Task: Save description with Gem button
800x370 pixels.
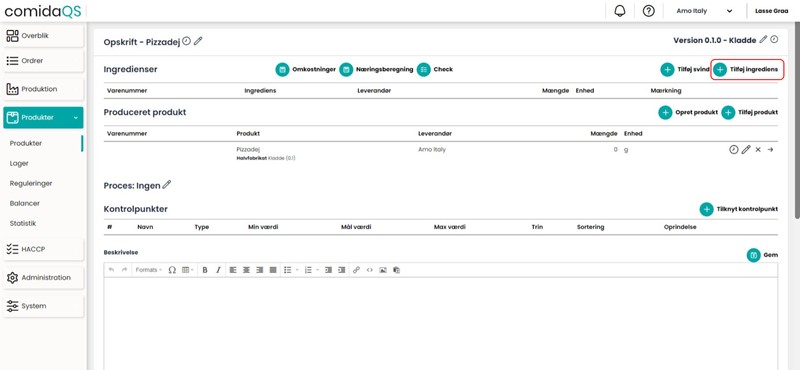Action: click(763, 255)
